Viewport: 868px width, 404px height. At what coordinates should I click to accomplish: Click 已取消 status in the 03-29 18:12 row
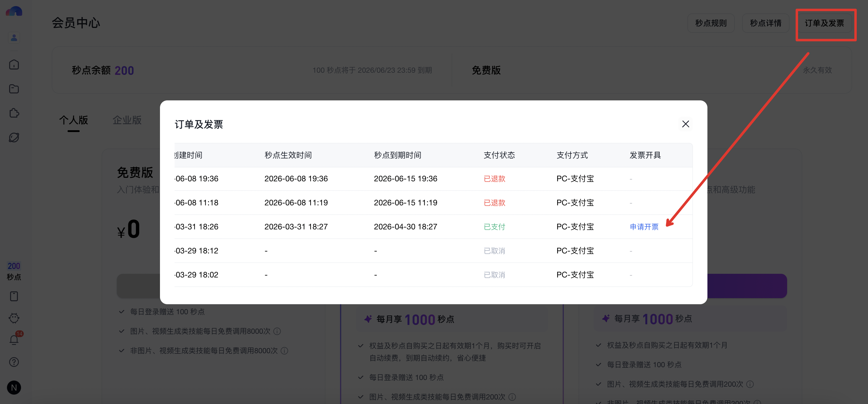point(494,251)
